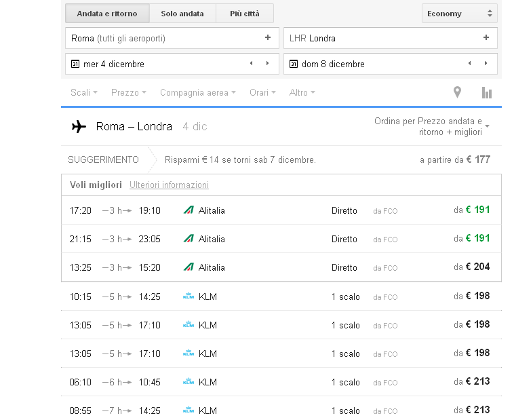The height and width of the screenshot is (420, 514).
Task: Click Ulteriori informazioni link
Action: click(169, 185)
